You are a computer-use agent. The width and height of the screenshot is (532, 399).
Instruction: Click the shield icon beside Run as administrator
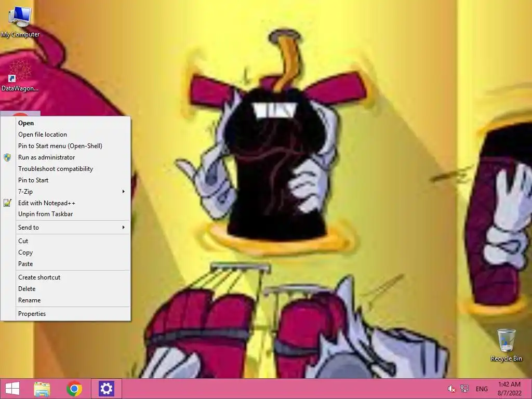[7, 157]
